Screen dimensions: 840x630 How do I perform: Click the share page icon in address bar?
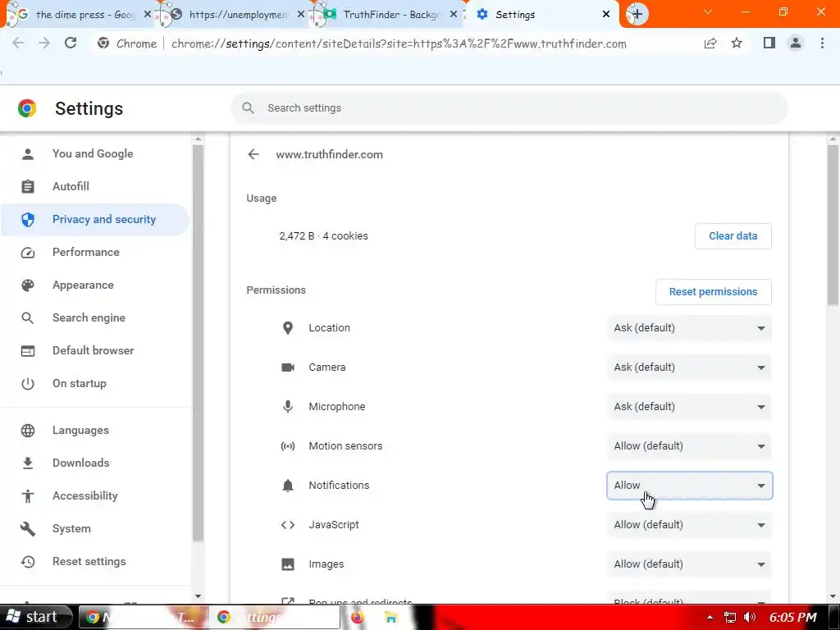(710, 43)
